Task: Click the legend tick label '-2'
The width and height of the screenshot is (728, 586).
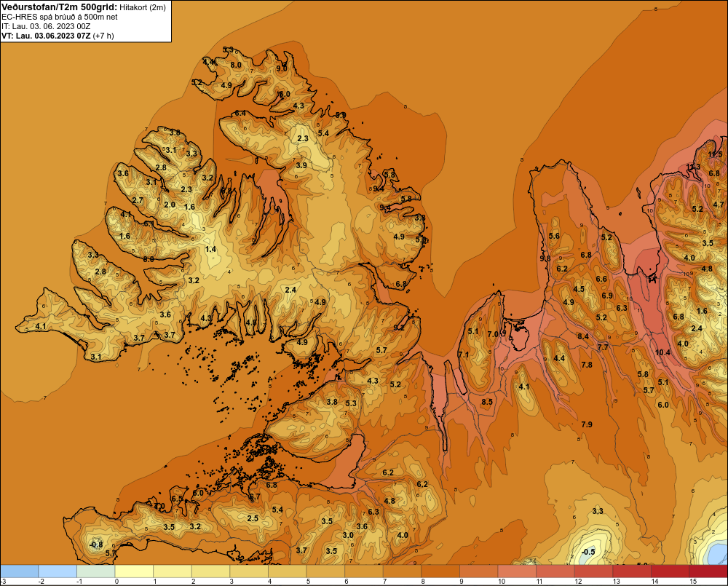Action: [x=41, y=582]
